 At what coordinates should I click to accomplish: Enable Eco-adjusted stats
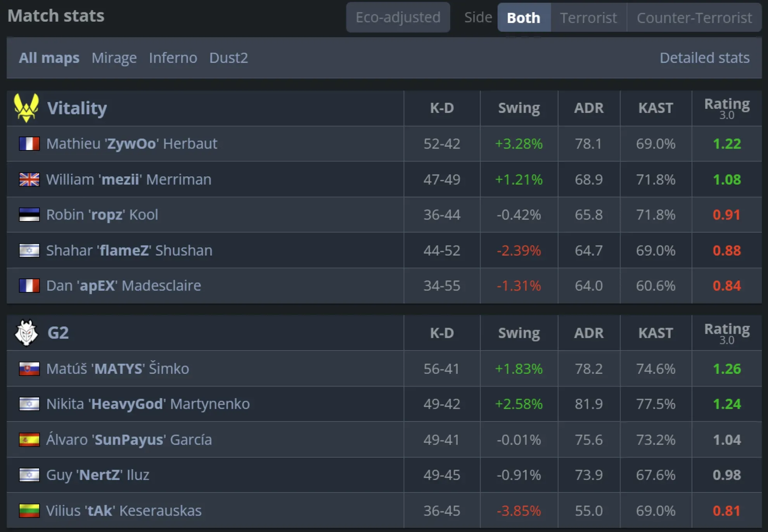click(x=398, y=17)
